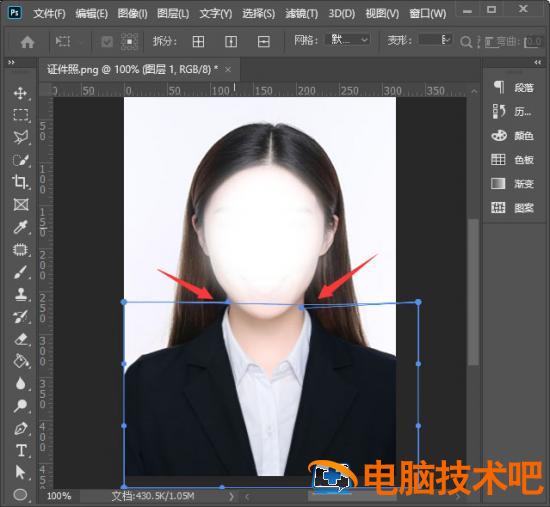The image size is (550, 507).
Task: Click the Photoshop Ps logo icon
Action: [15, 13]
